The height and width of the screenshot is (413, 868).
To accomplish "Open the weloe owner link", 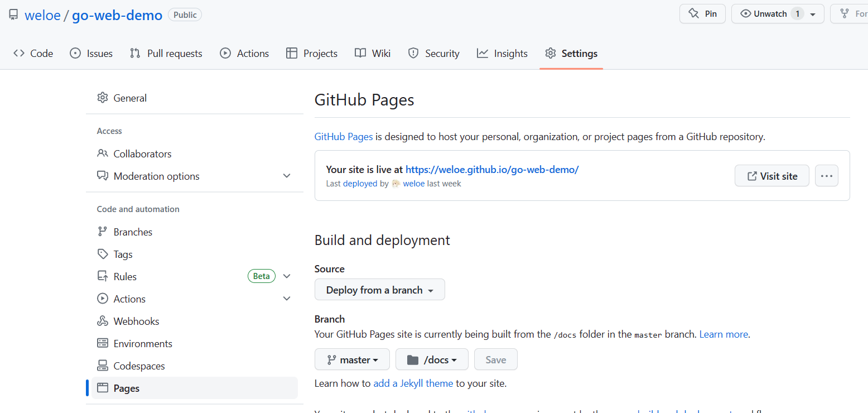I will pyautogui.click(x=42, y=15).
